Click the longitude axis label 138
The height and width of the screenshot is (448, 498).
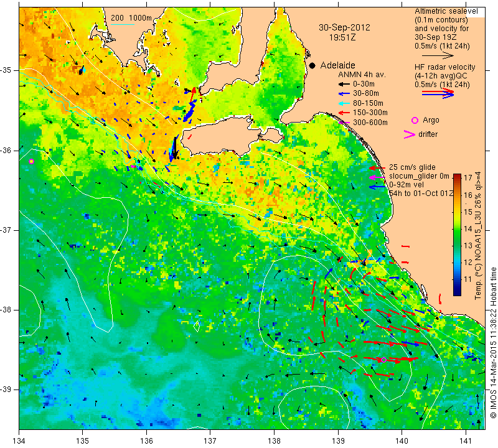274,441
